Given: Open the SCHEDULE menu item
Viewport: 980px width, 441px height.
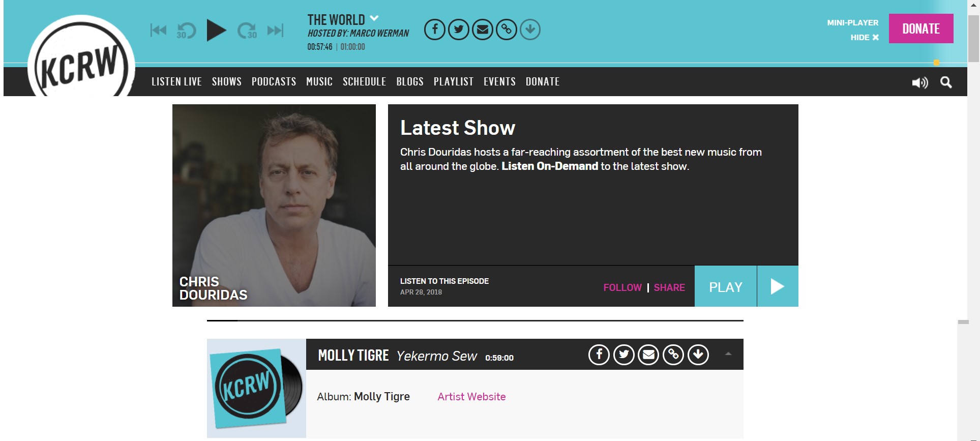Looking at the screenshot, I should [x=365, y=81].
